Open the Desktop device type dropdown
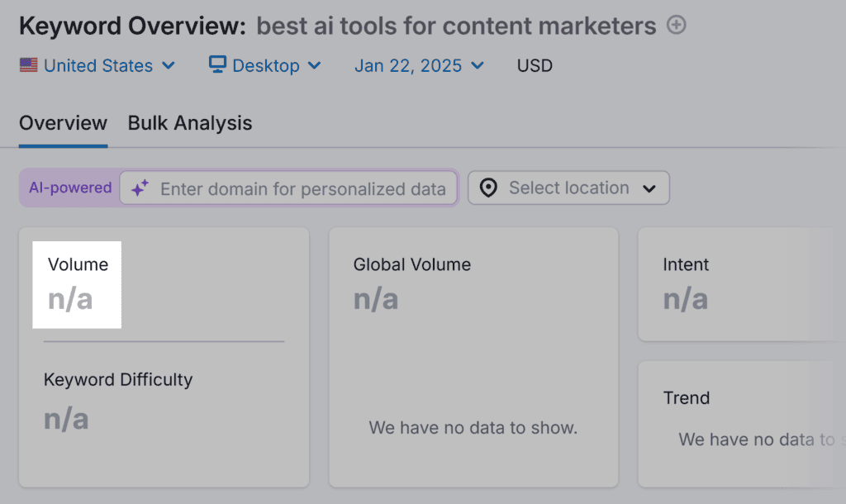 [264, 64]
